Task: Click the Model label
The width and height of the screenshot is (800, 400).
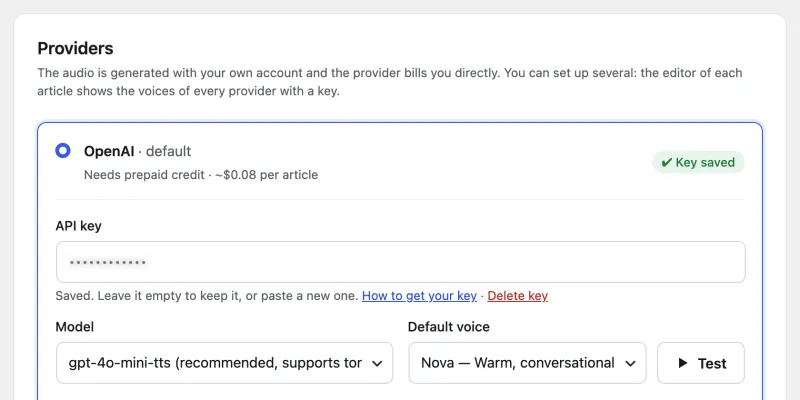Action: tap(74, 327)
